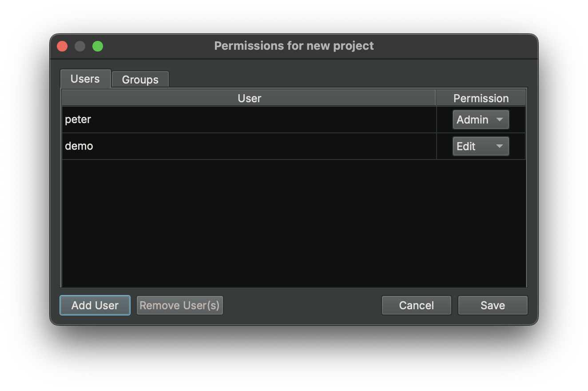Select the user row named peter
588x391 pixels.
click(249, 119)
